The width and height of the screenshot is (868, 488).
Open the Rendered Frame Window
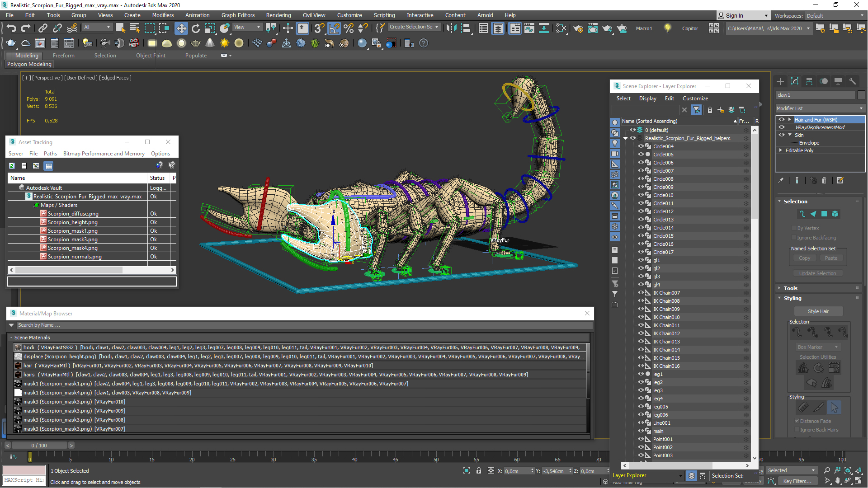pos(593,28)
